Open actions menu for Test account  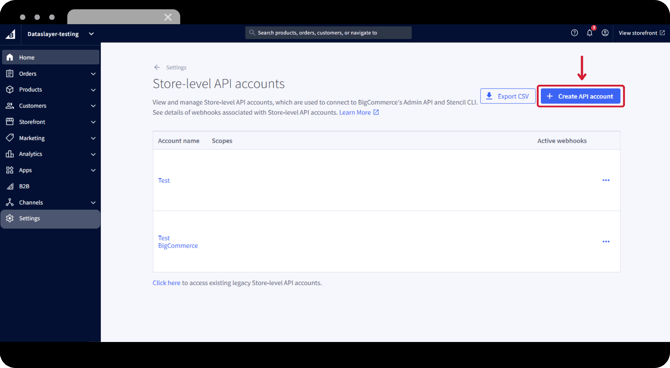606,180
